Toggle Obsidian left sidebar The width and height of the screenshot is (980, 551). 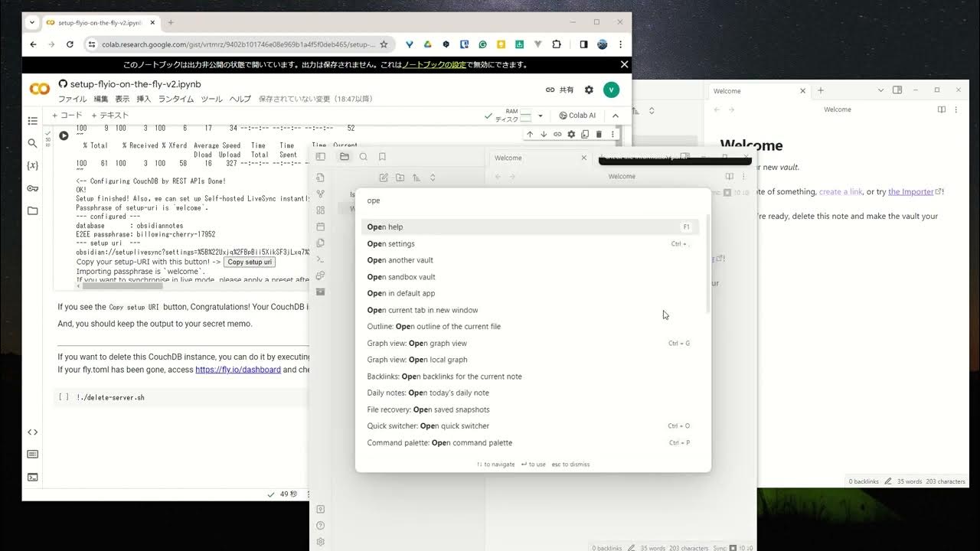click(320, 157)
